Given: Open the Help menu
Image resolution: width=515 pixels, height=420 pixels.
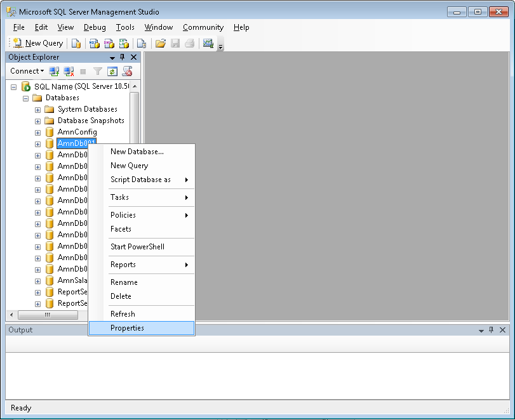Looking at the screenshot, I should pyautogui.click(x=241, y=27).
